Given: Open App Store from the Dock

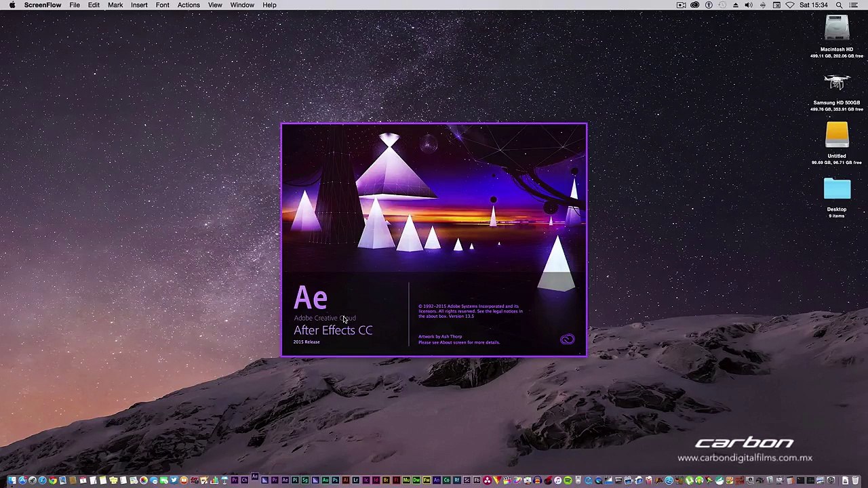Looking at the screenshot, I should click(x=22, y=481).
